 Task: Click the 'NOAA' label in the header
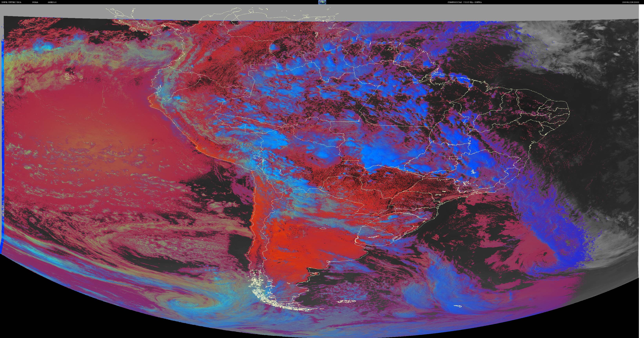tap(35, 2)
